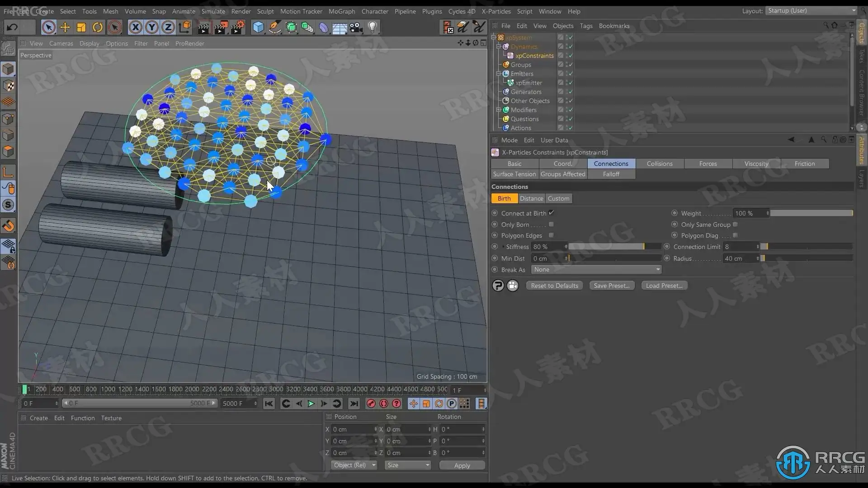Screen dimensions: 868x488
Task: Click the Stiffness slider bar
Action: 614,247
